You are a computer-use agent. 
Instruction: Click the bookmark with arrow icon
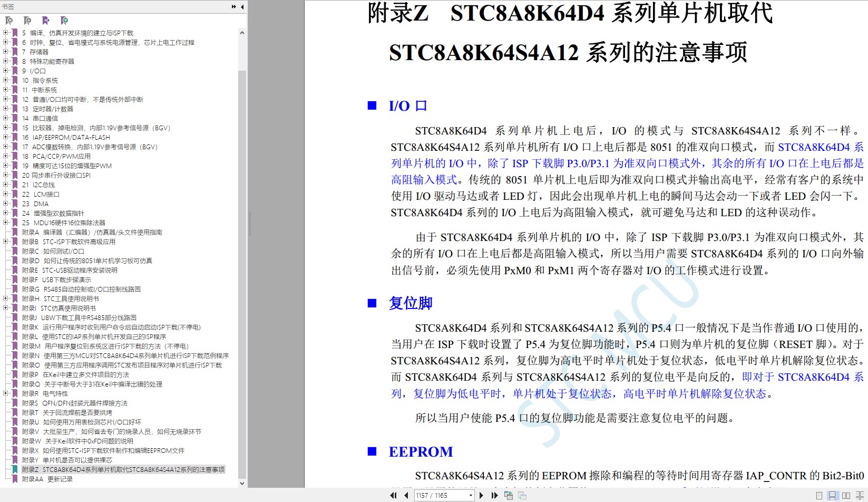pyautogui.click(x=46, y=21)
